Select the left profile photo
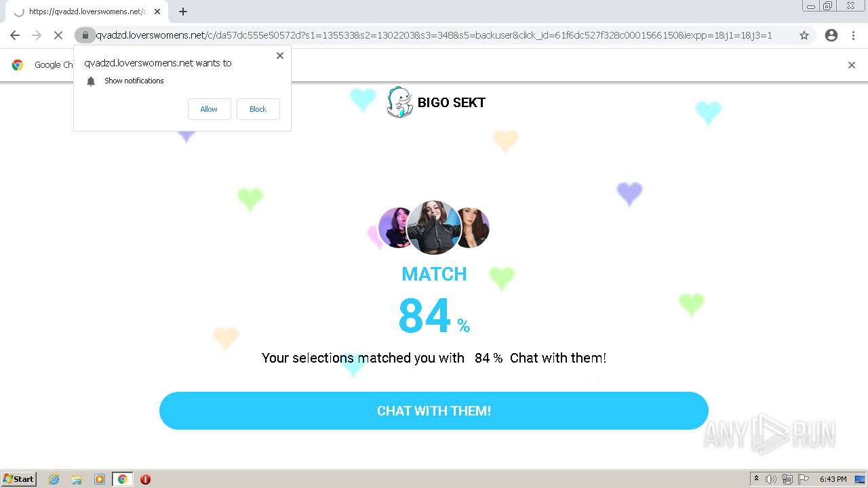The width and height of the screenshot is (868, 488). pos(393,227)
